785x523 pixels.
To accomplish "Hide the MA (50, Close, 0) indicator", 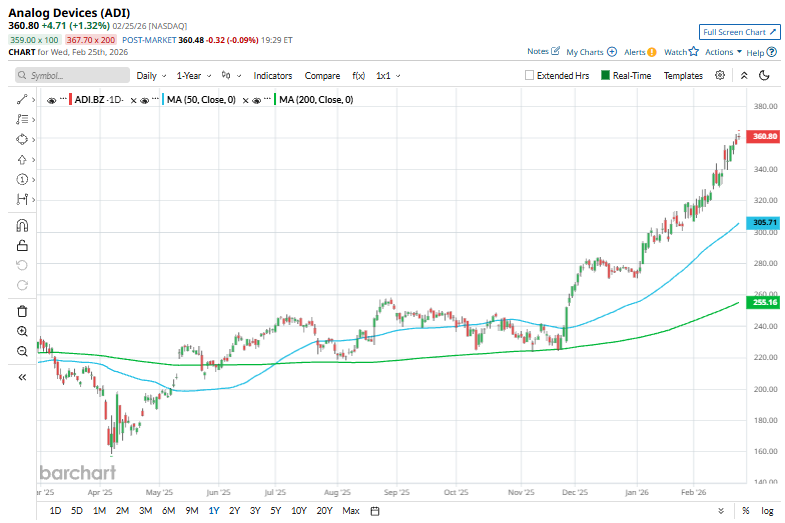I will (146, 100).
